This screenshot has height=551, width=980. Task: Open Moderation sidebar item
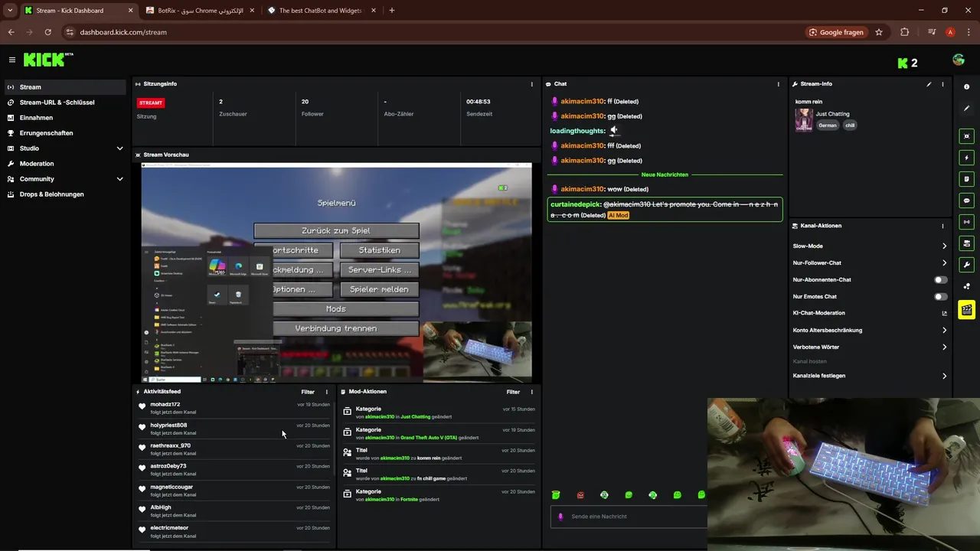point(65,164)
